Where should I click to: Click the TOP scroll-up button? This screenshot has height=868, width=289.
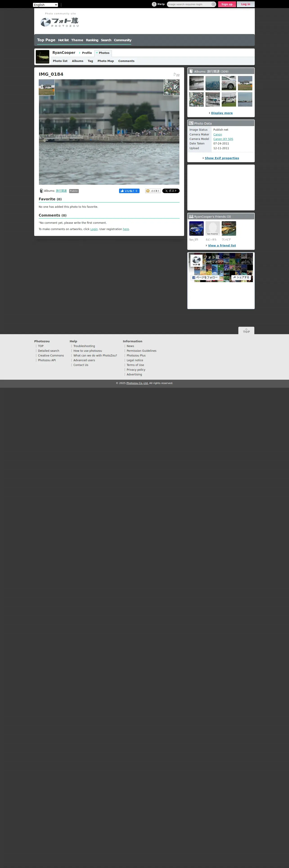(246, 331)
